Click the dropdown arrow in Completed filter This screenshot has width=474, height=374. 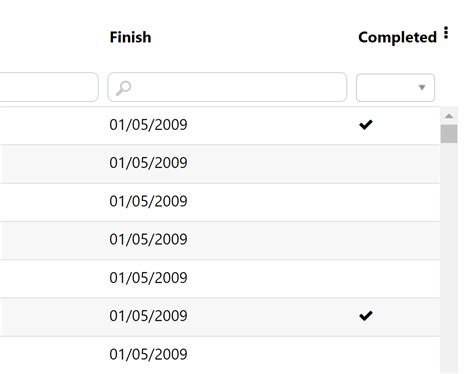[x=422, y=88]
